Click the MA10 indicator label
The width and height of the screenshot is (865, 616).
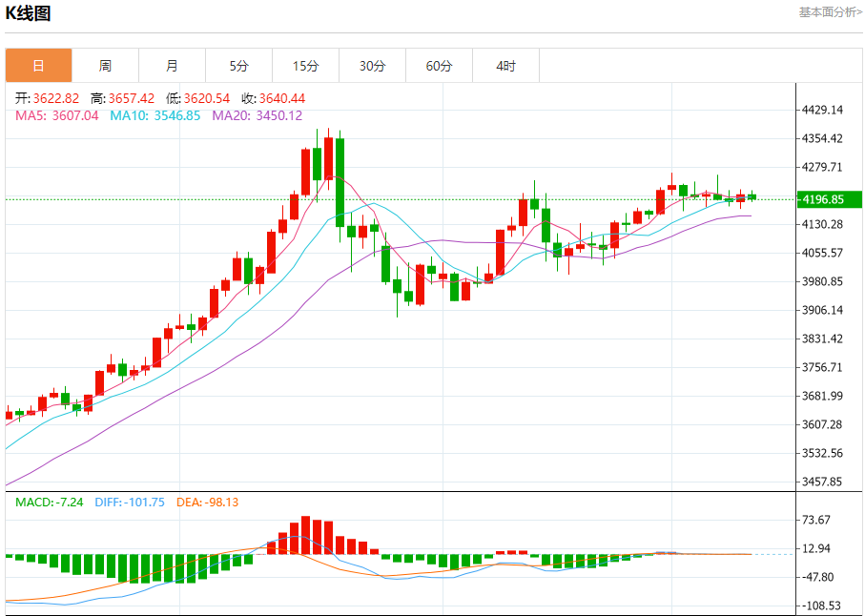[x=154, y=115]
